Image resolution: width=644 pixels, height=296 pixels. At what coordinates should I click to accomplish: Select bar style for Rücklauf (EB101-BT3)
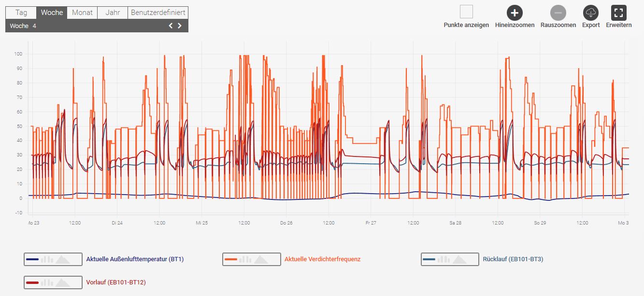point(444,259)
